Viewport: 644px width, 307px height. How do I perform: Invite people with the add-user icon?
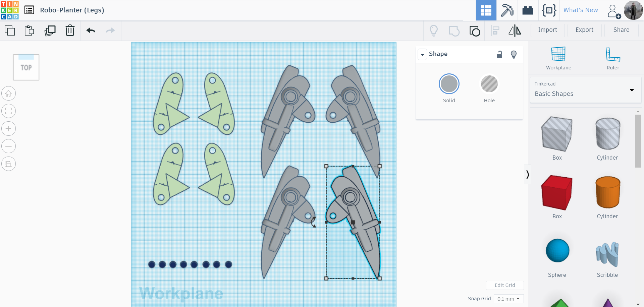pos(614,11)
